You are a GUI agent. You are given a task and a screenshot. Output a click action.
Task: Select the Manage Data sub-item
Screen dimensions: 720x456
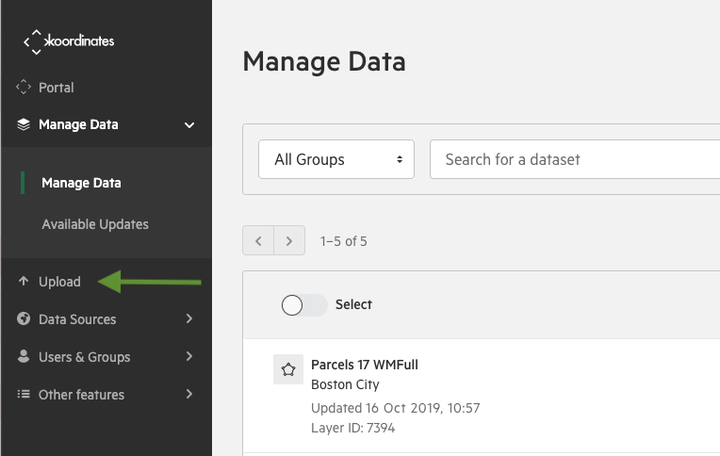point(81,183)
